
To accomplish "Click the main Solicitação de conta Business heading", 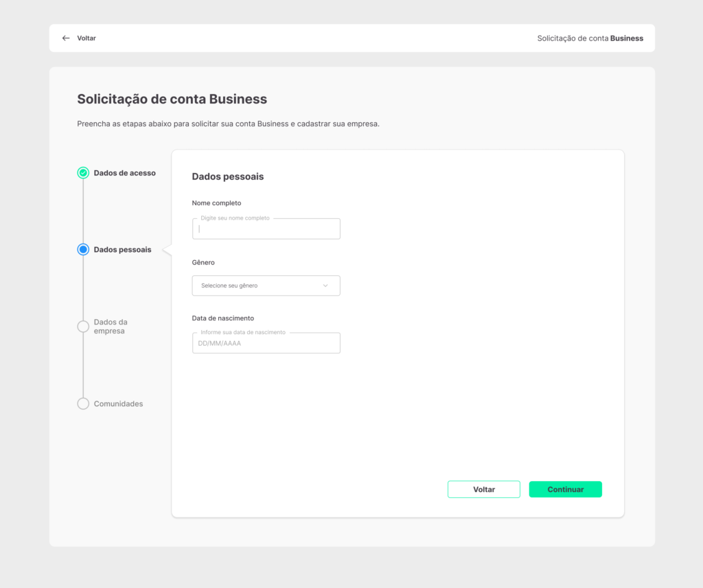I will (x=172, y=99).
